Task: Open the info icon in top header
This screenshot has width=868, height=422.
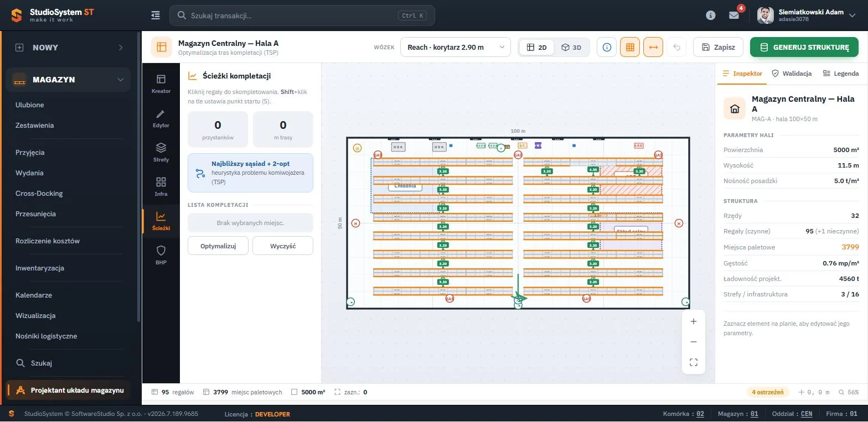Action: coord(711,15)
